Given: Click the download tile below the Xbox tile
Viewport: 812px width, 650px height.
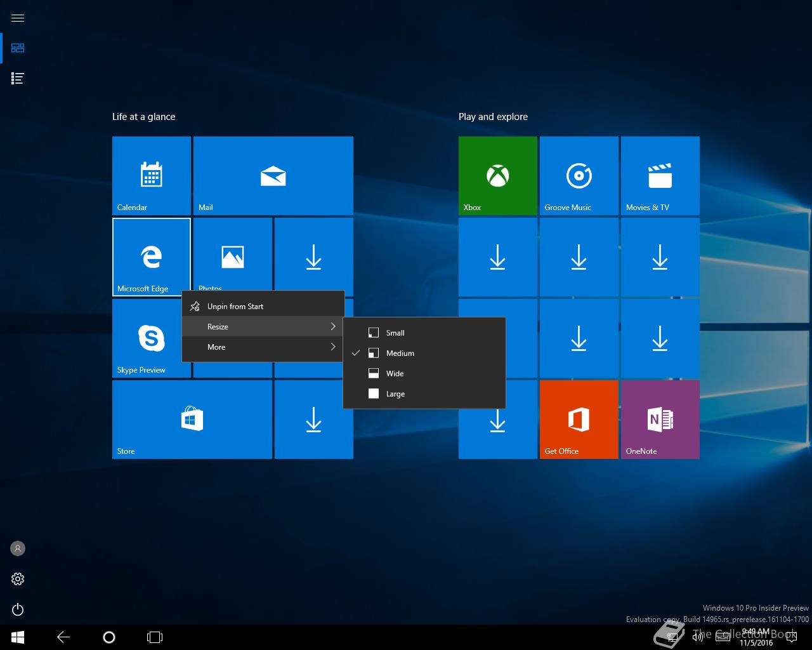Looking at the screenshot, I should click(x=498, y=257).
